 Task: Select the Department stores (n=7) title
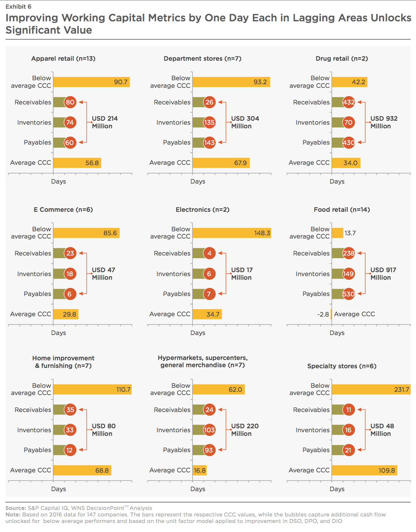(203, 59)
